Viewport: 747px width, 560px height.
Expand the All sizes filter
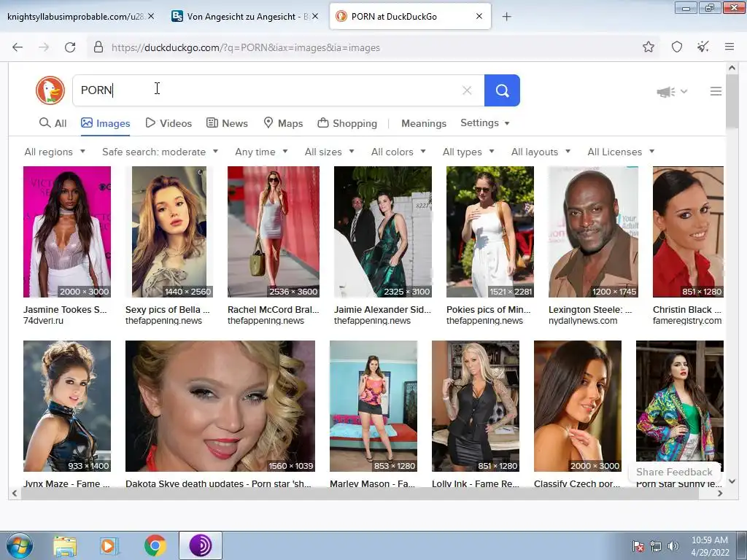[x=329, y=152]
